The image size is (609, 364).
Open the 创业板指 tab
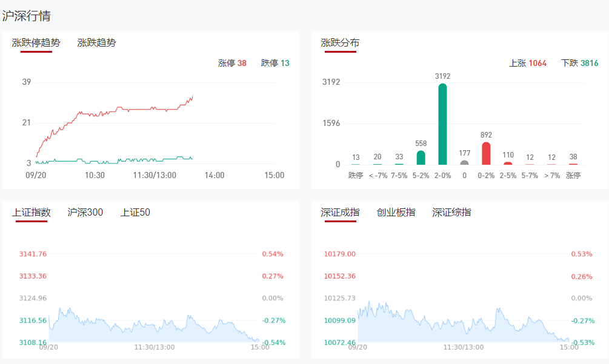396,213
